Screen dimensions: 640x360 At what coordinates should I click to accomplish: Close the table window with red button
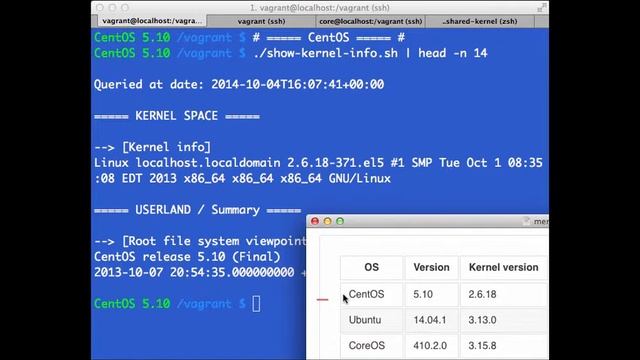tap(315, 221)
